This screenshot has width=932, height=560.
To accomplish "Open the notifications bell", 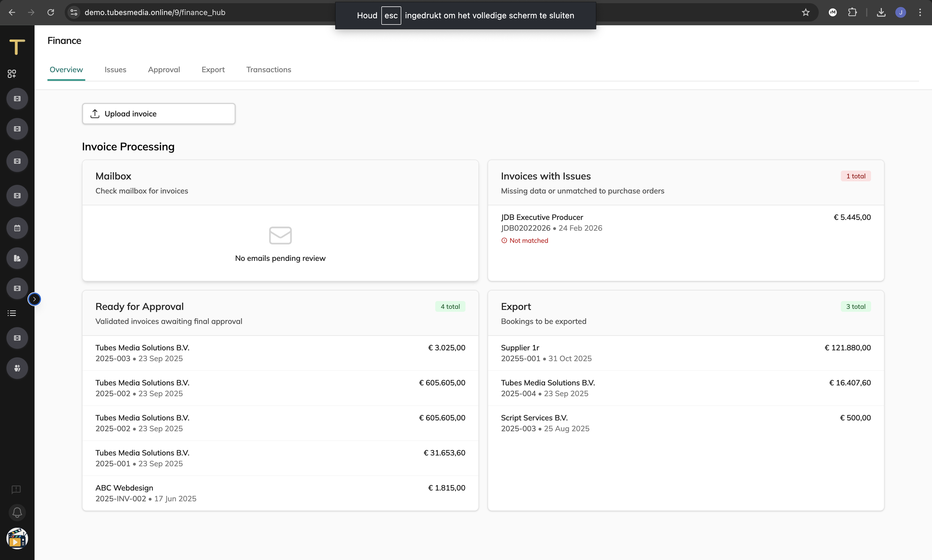I will (x=17, y=512).
